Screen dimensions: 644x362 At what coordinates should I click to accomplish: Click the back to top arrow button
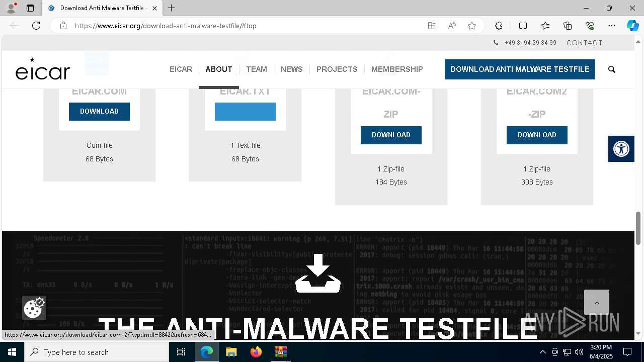[x=597, y=303]
